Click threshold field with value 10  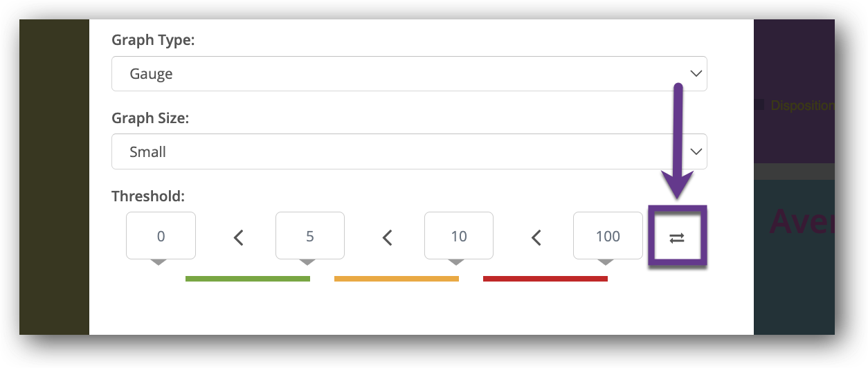pos(458,236)
